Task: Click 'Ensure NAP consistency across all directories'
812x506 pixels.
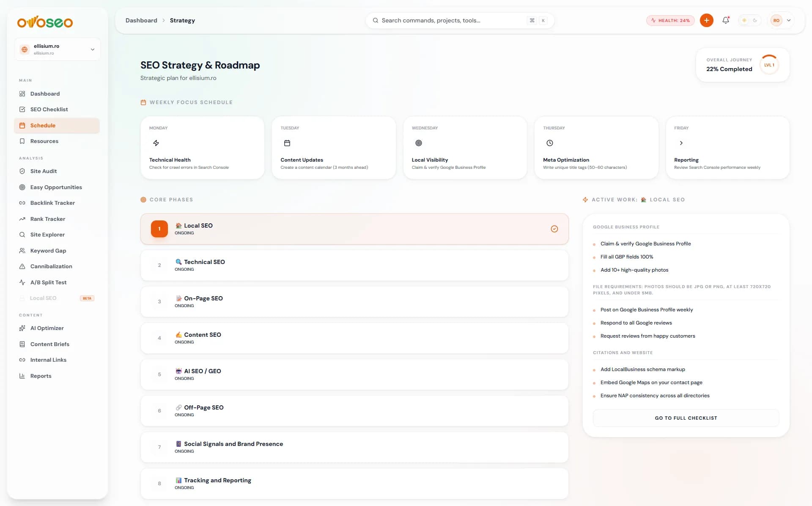Action: point(655,396)
